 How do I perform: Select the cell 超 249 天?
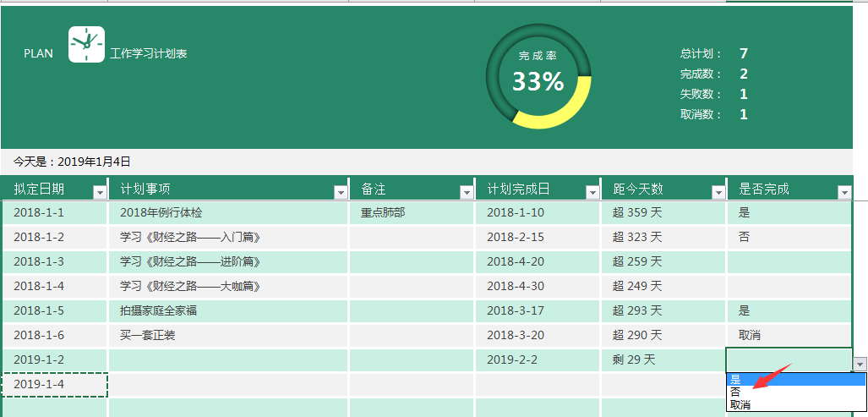(x=663, y=286)
